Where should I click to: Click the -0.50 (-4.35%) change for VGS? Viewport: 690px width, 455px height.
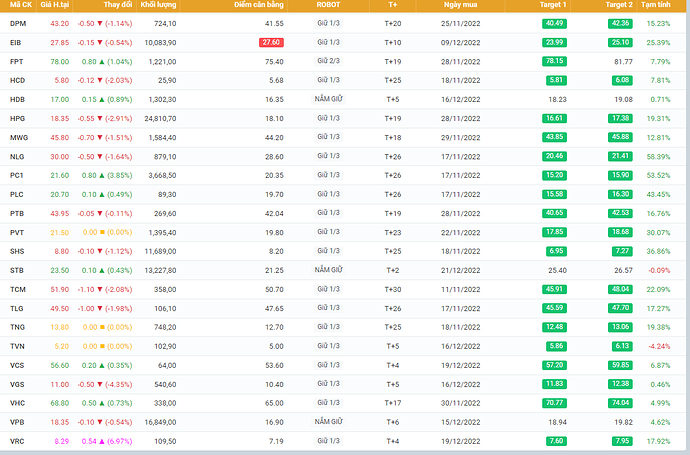[x=105, y=384]
